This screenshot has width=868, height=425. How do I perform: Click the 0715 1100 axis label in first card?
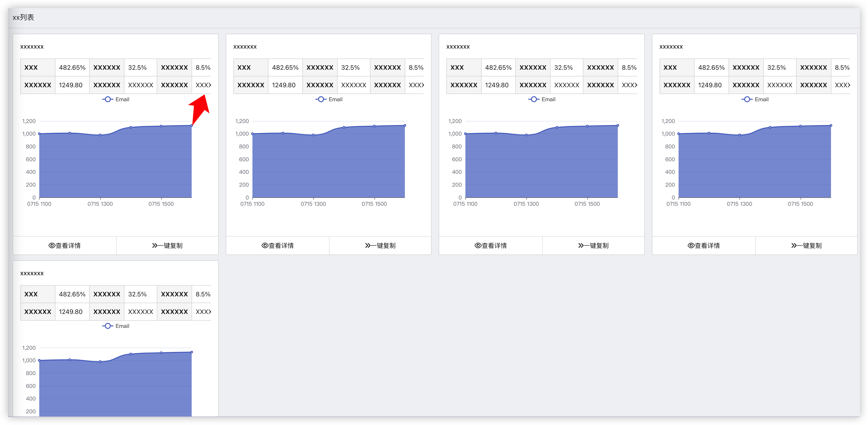pyautogui.click(x=39, y=204)
